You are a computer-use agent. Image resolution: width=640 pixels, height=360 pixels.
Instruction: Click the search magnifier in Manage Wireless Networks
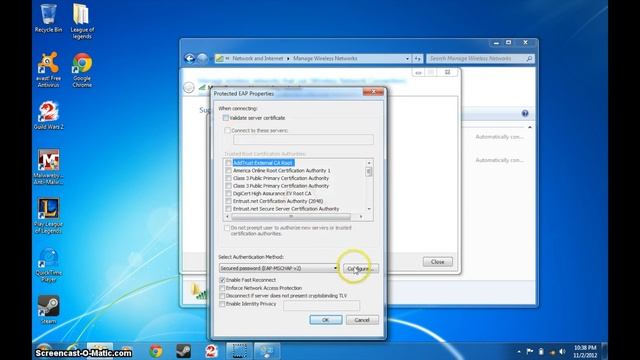pos(529,59)
